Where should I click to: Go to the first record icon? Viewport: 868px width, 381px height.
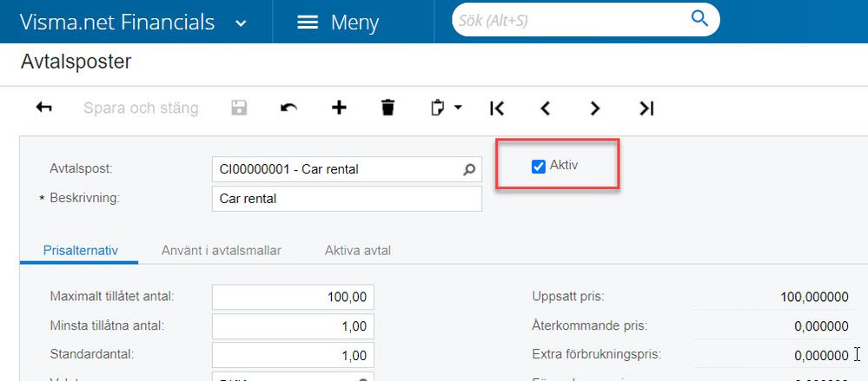(x=497, y=108)
